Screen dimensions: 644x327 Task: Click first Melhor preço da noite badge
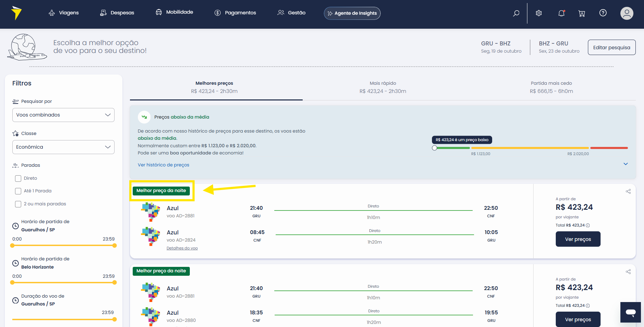pos(161,191)
